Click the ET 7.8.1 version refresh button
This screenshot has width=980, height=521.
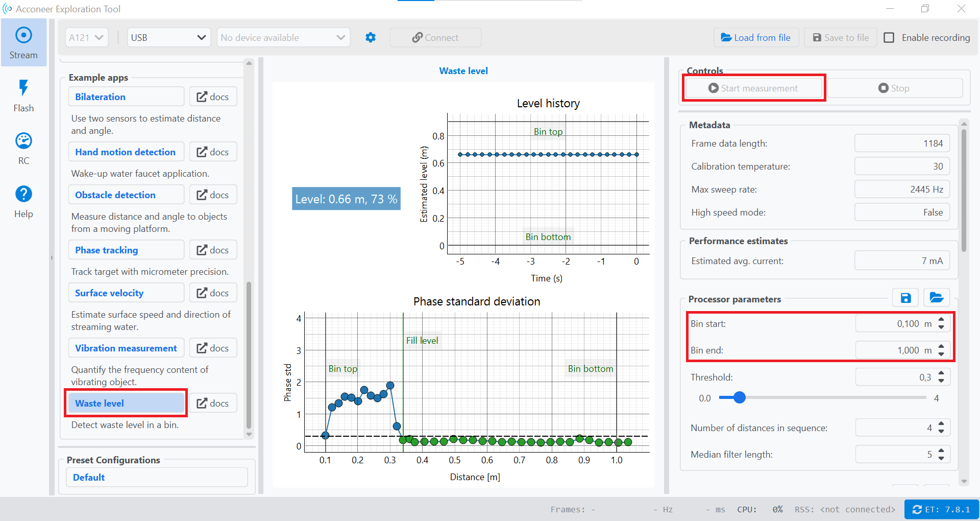[942, 509]
